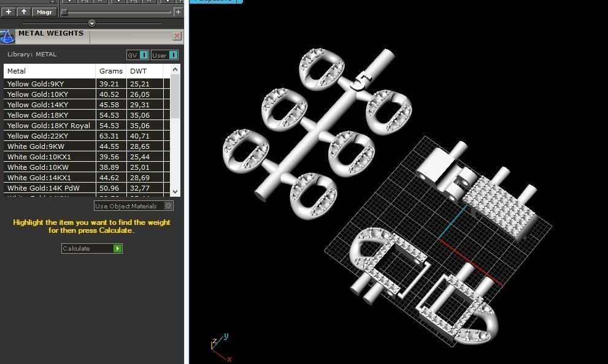Select the White Gold:10KW row

tap(87, 167)
